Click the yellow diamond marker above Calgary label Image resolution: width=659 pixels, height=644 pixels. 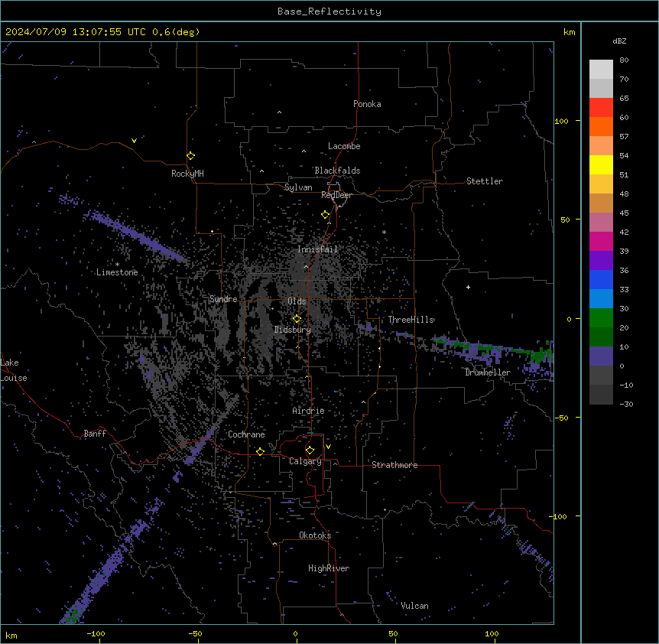310,450
